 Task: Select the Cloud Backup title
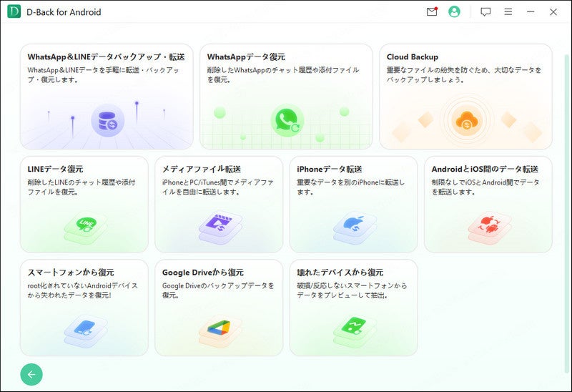[413, 57]
